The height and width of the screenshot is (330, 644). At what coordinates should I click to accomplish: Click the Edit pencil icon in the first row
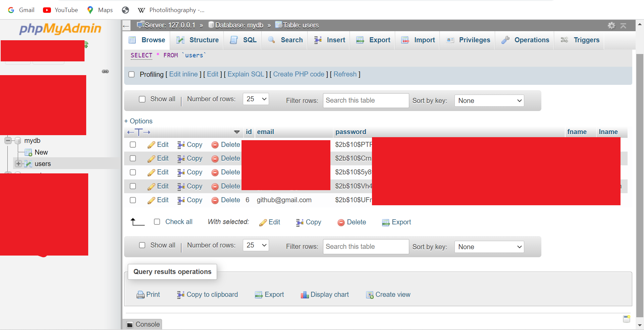coord(151,145)
